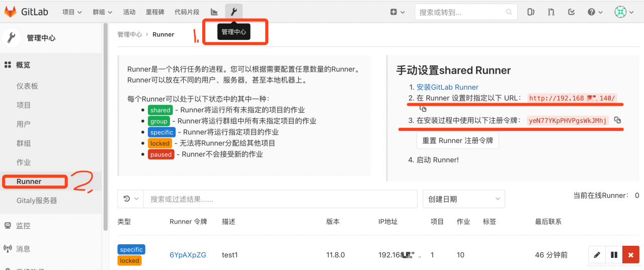644x270 pixels.
Task: Open the merge requests icon
Action: click(551, 12)
